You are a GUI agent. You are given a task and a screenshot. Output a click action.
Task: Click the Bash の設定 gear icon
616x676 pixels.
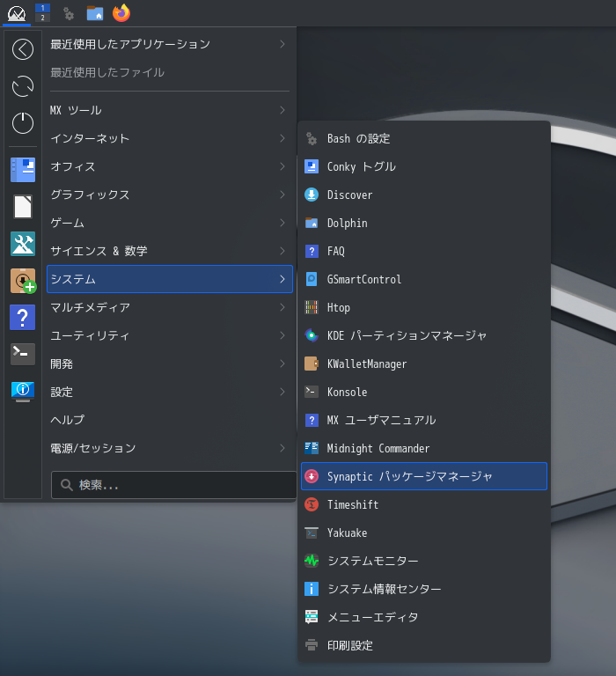[x=312, y=139]
